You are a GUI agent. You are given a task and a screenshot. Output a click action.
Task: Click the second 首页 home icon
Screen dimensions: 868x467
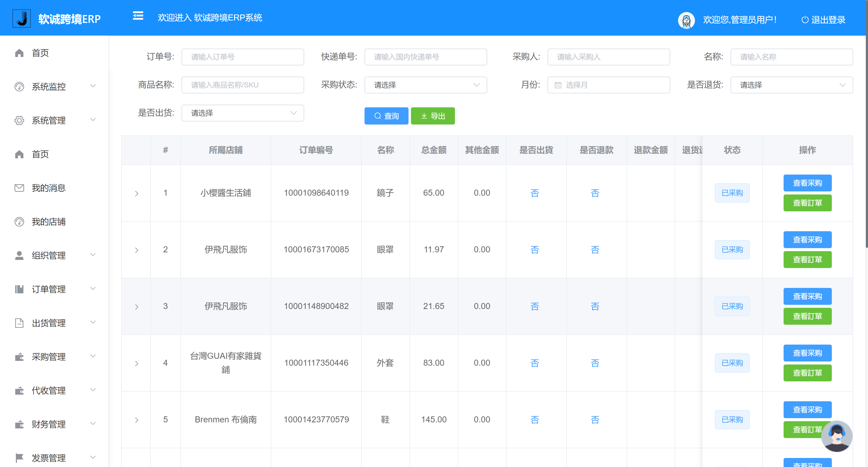click(19, 154)
